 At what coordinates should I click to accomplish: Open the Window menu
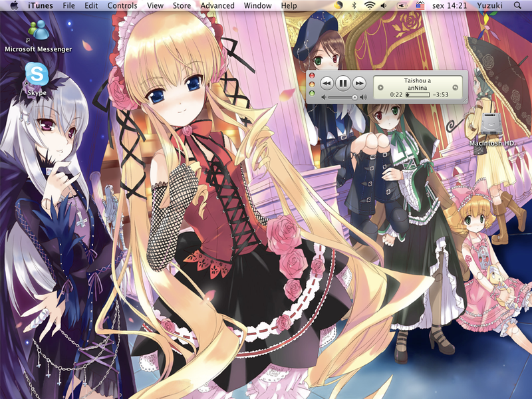257,5
